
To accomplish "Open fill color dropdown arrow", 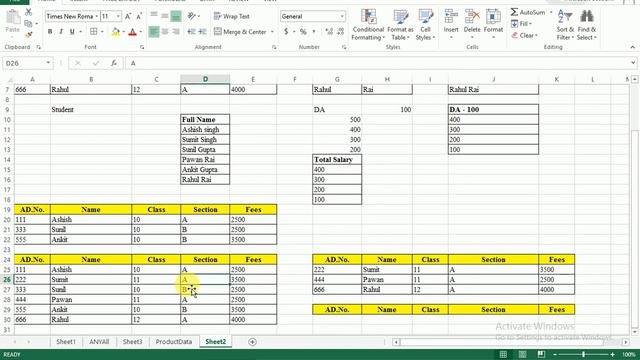I will tap(123, 31).
